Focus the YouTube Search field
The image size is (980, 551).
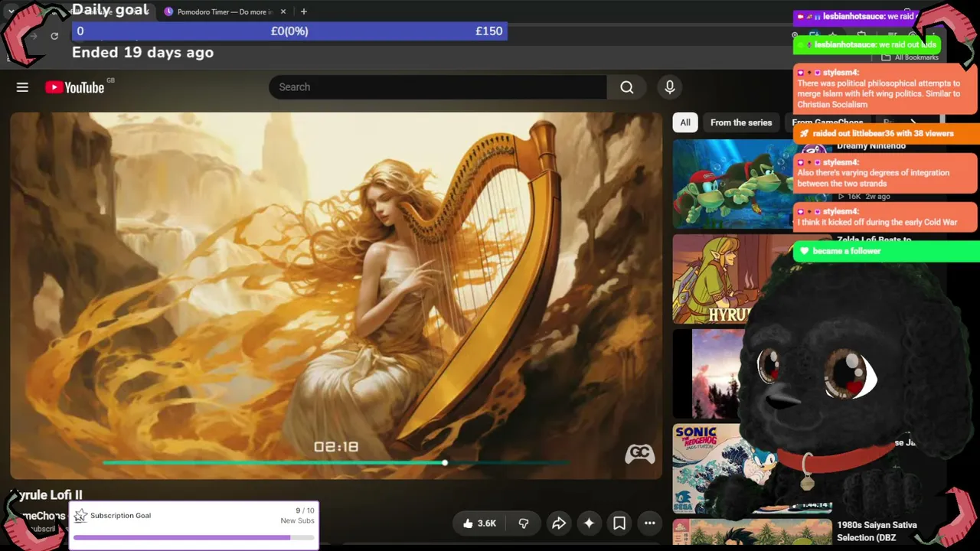coord(438,87)
